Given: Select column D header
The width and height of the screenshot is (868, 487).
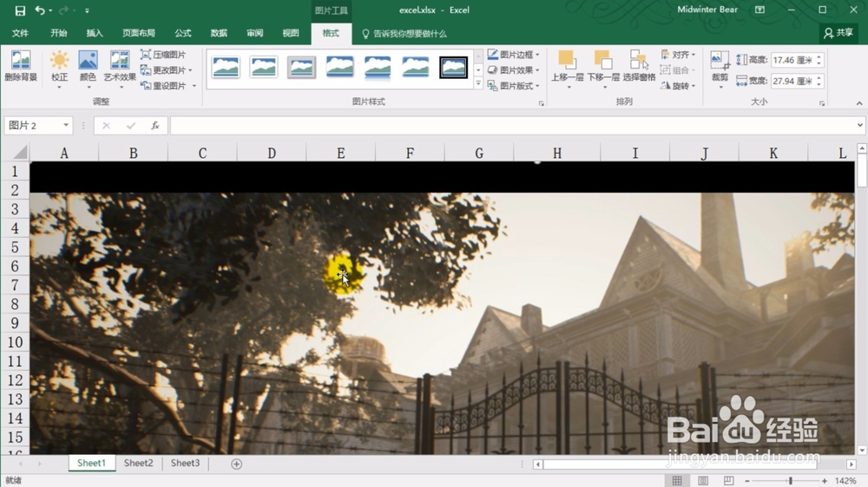Looking at the screenshot, I should [271, 153].
